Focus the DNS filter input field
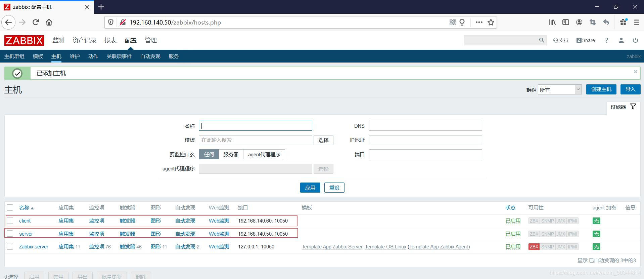The width and height of the screenshot is (644, 279). 425,126
